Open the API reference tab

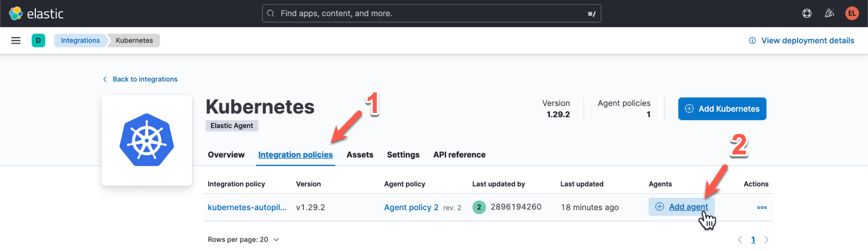(x=459, y=155)
